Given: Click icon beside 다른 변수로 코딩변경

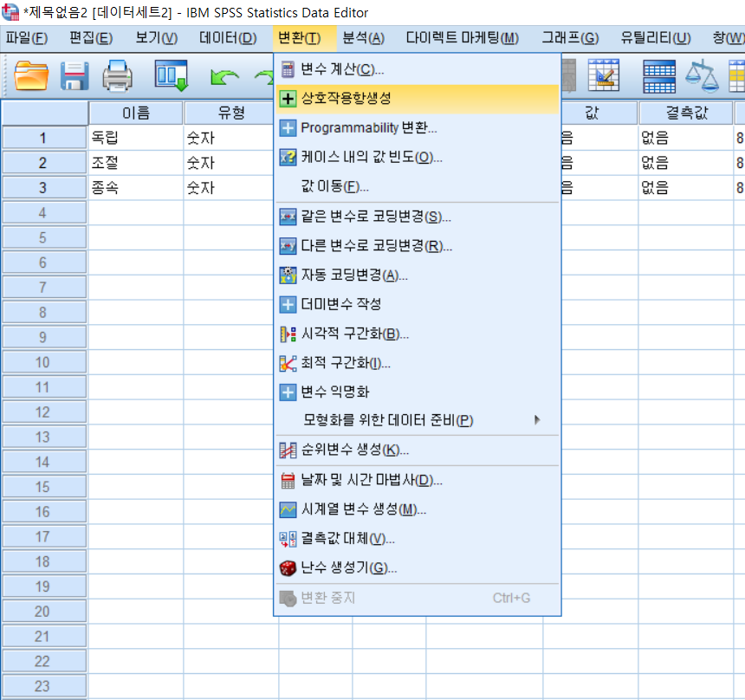Looking at the screenshot, I should click(288, 246).
